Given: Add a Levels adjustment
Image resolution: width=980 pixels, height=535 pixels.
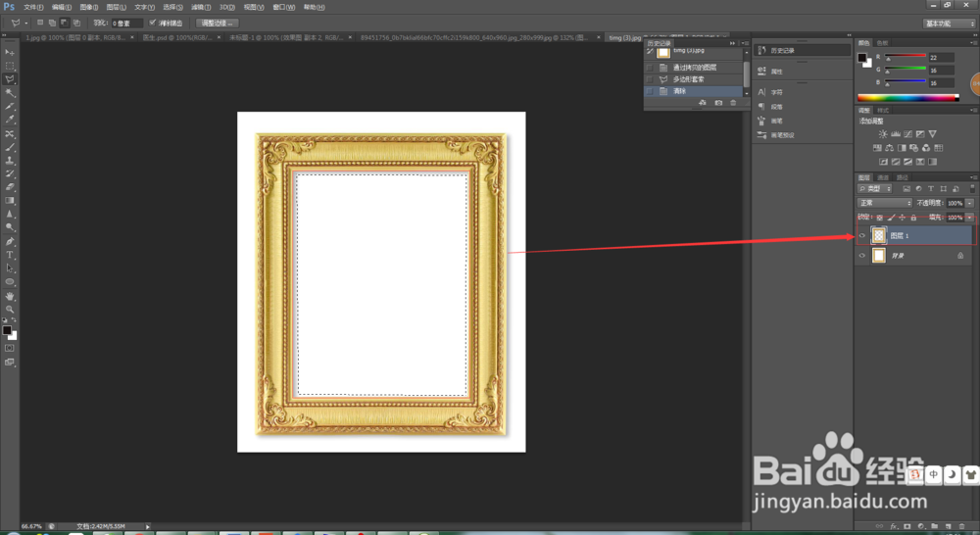Looking at the screenshot, I should click(x=895, y=133).
